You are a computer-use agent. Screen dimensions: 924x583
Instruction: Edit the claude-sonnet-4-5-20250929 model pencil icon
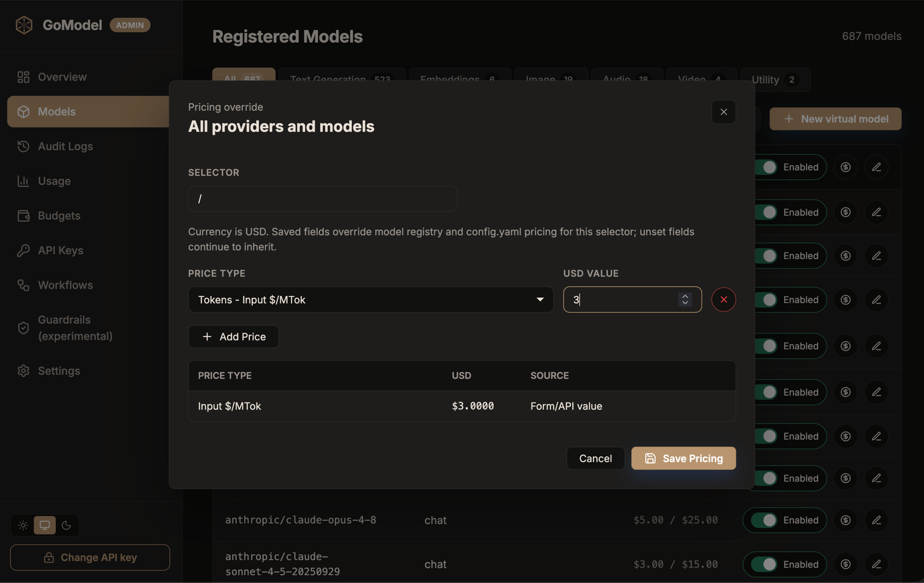(x=876, y=565)
